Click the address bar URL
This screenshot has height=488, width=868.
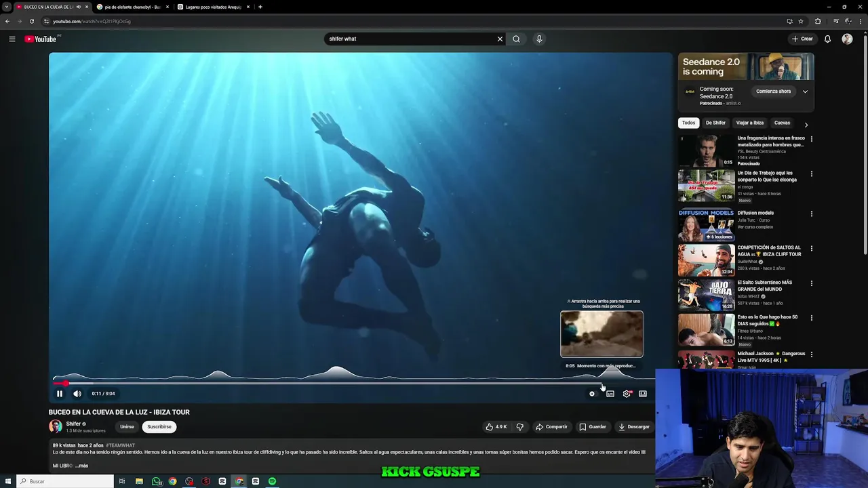point(92,21)
